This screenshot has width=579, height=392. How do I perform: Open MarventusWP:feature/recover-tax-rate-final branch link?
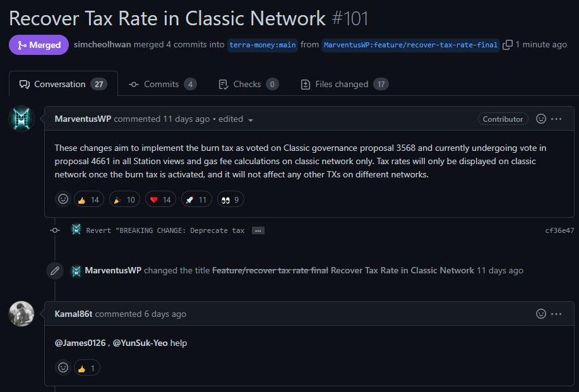(x=410, y=45)
